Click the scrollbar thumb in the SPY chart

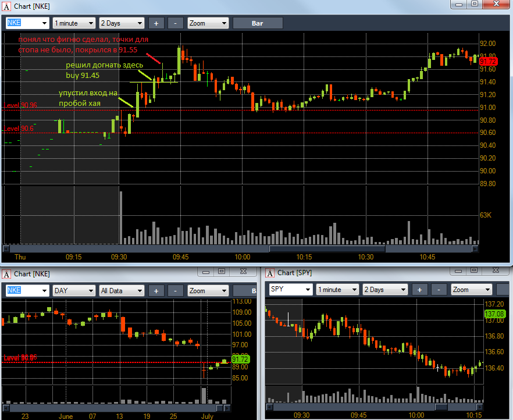point(441,407)
